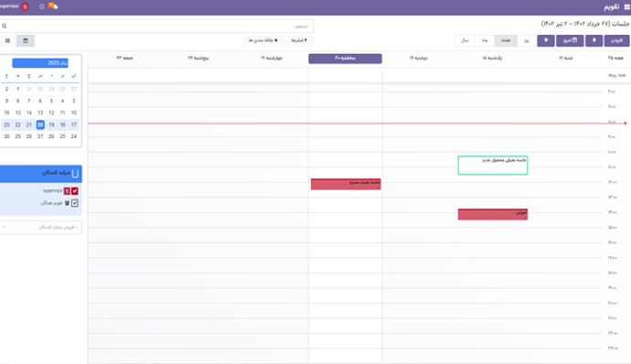Select the پنجشنبه ۲۲ day header
Image resolution: width=631 pixels, height=364 pixels.
coord(198,58)
